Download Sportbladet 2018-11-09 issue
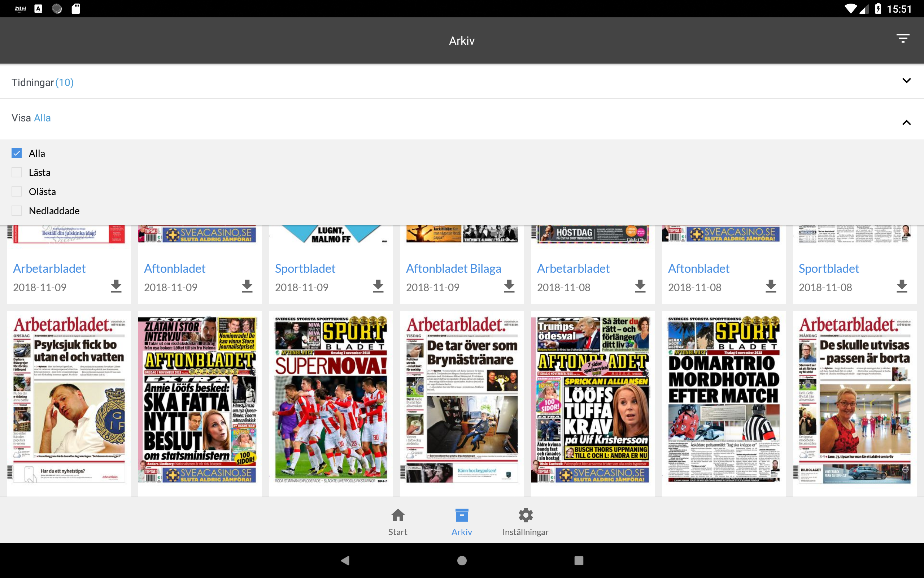The image size is (924, 578). click(378, 286)
